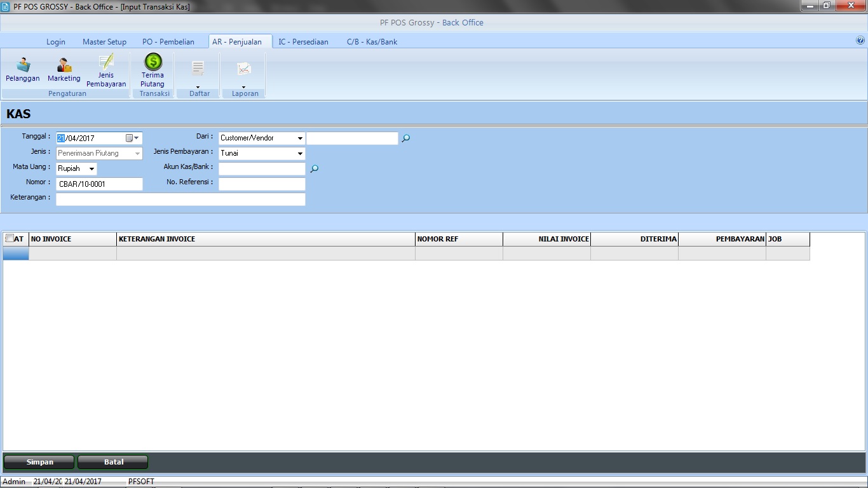The image size is (868, 488).
Task: Click the Marketing ribbon icon
Action: pos(64,65)
